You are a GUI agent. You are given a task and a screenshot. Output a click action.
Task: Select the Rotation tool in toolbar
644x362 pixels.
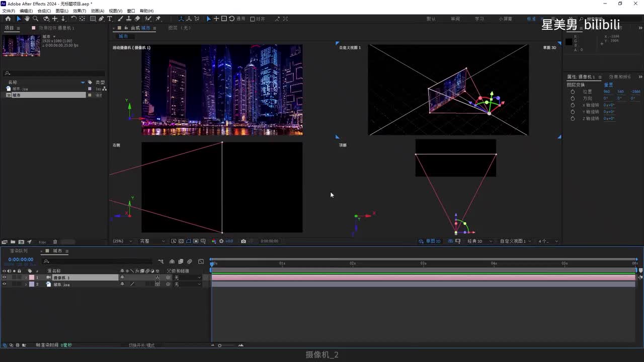tap(73, 19)
